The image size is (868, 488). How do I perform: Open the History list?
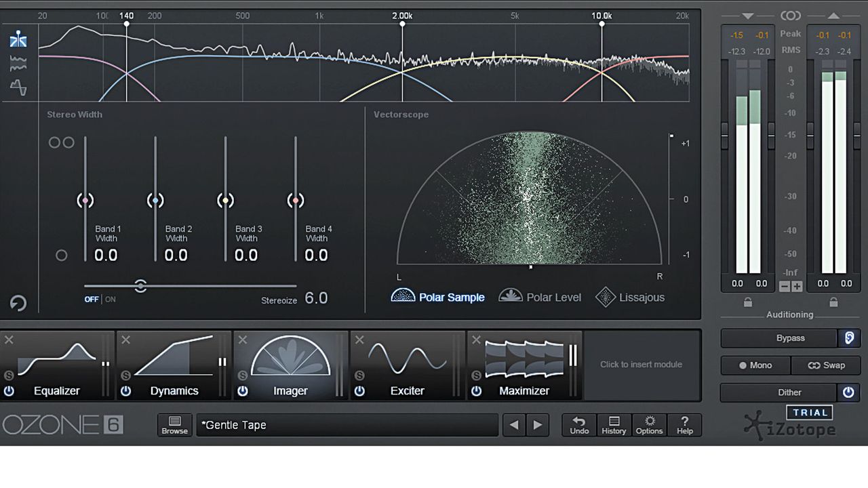point(614,425)
